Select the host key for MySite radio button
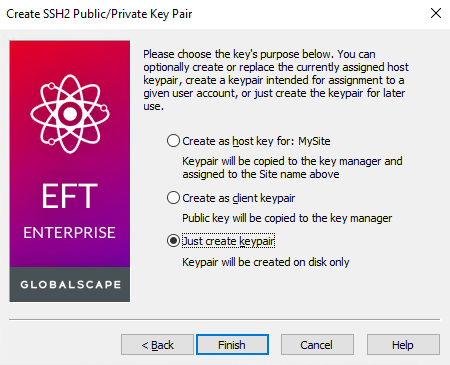Screen dimensions: 450x365 pyautogui.click(x=173, y=141)
